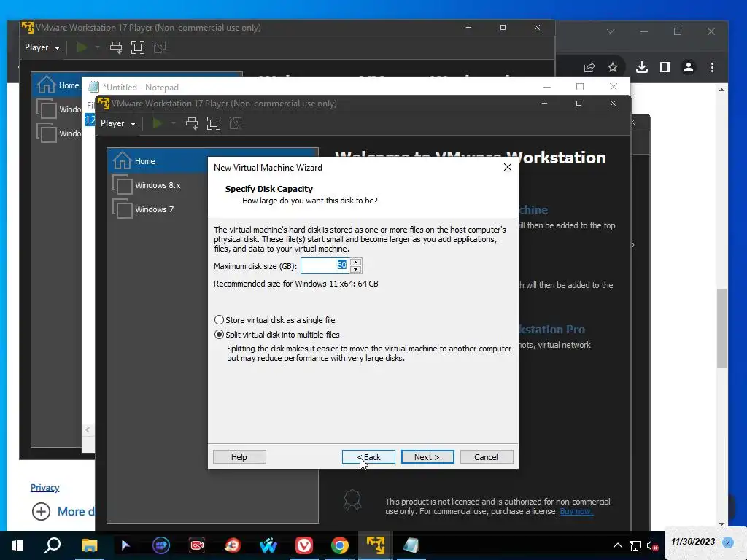Open power options dropdown arrow in front VMware window

coord(174,123)
